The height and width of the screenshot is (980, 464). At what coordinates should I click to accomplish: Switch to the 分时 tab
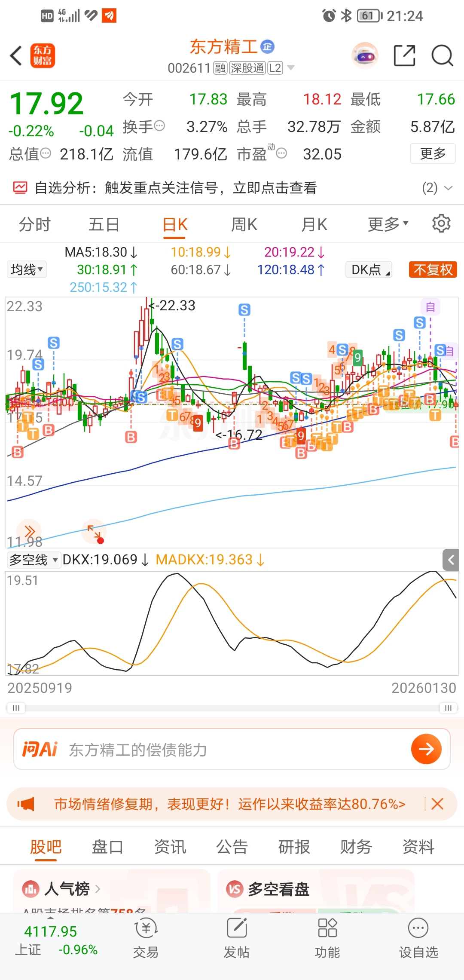tap(35, 224)
